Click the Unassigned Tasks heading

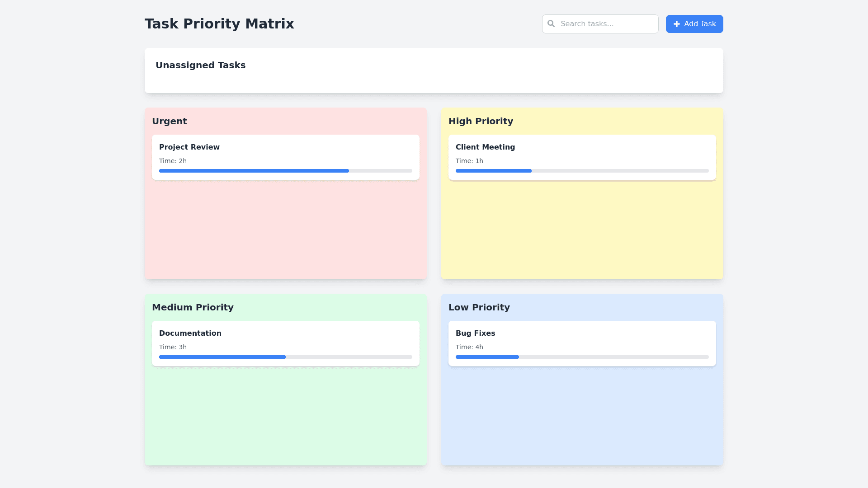point(200,65)
